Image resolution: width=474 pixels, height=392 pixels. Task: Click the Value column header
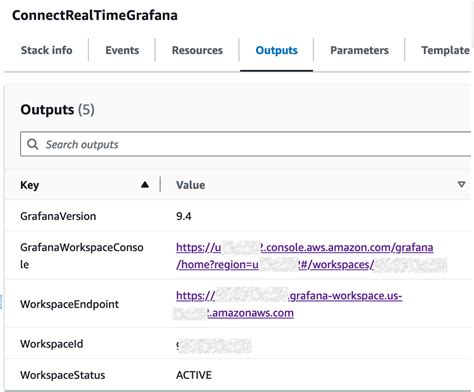[x=190, y=185]
